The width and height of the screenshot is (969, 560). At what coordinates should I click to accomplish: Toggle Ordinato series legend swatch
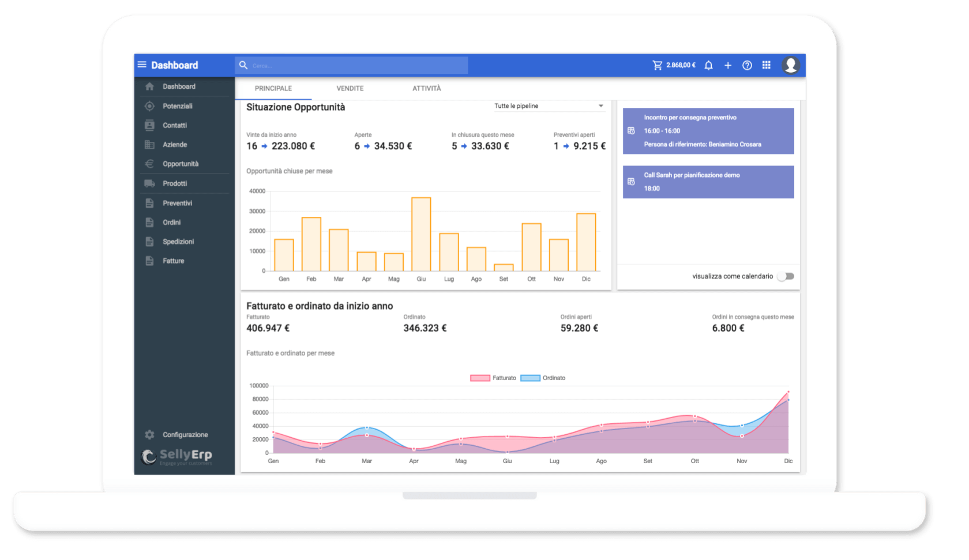point(530,378)
